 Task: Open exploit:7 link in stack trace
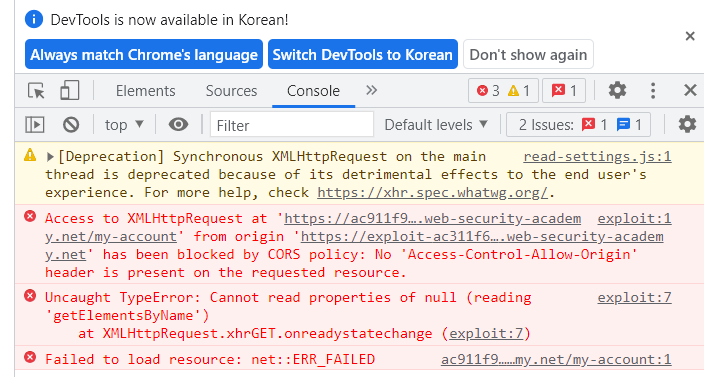(x=486, y=333)
